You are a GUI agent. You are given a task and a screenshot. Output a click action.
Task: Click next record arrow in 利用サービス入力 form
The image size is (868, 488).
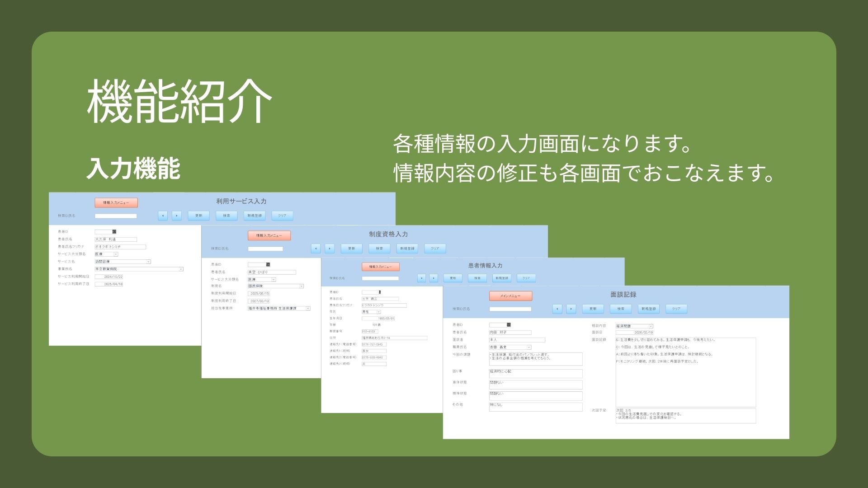[x=177, y=216]
